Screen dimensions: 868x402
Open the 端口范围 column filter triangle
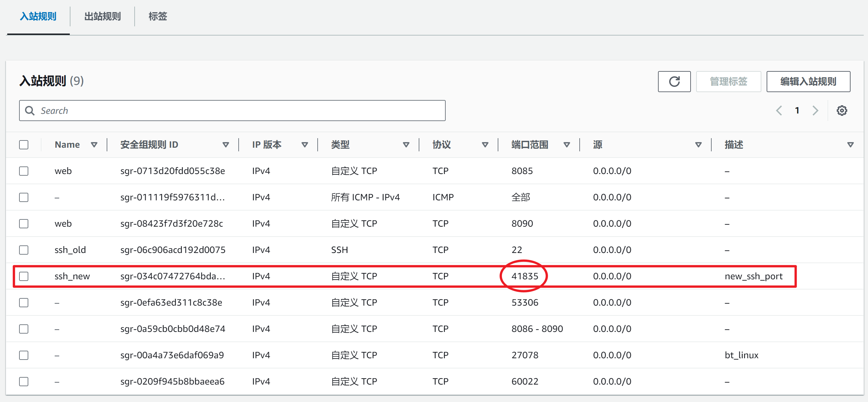point(566,145)
